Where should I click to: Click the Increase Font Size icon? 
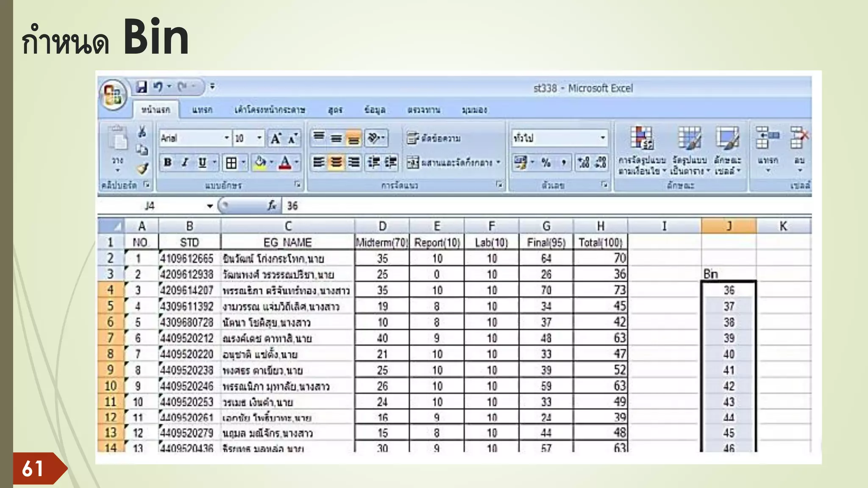pyautogui.click(x=276, y=139)
